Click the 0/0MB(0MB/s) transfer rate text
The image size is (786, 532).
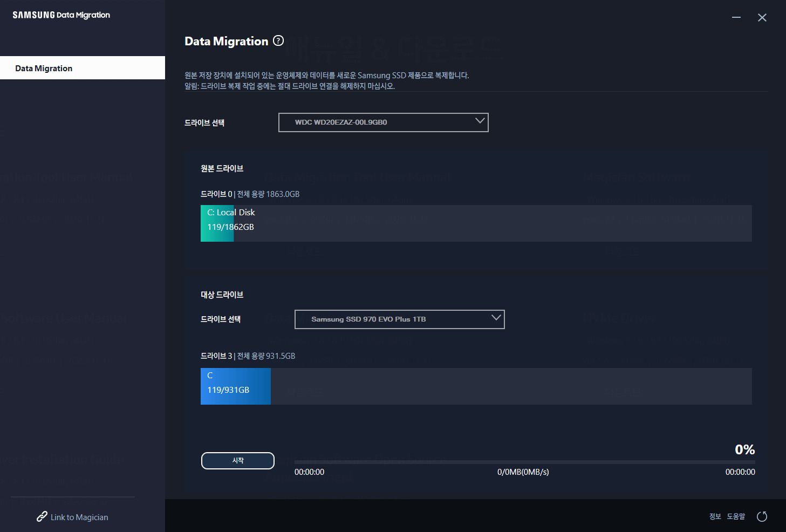523,472
